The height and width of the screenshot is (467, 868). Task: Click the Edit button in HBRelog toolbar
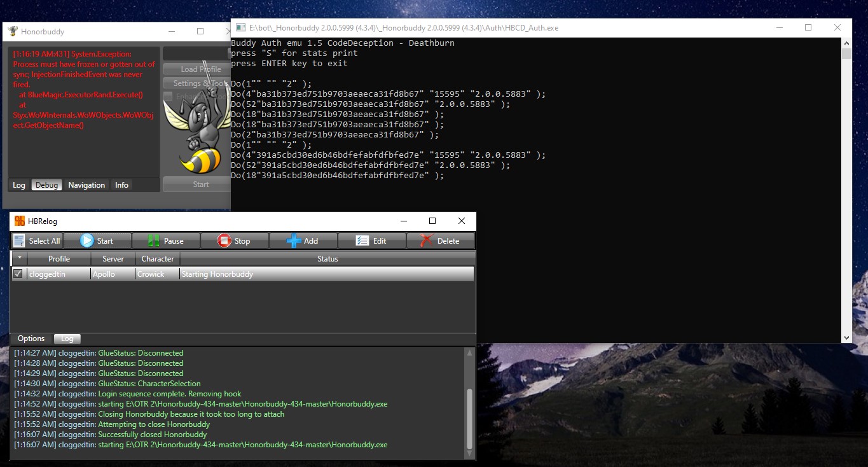pos(372,240)
